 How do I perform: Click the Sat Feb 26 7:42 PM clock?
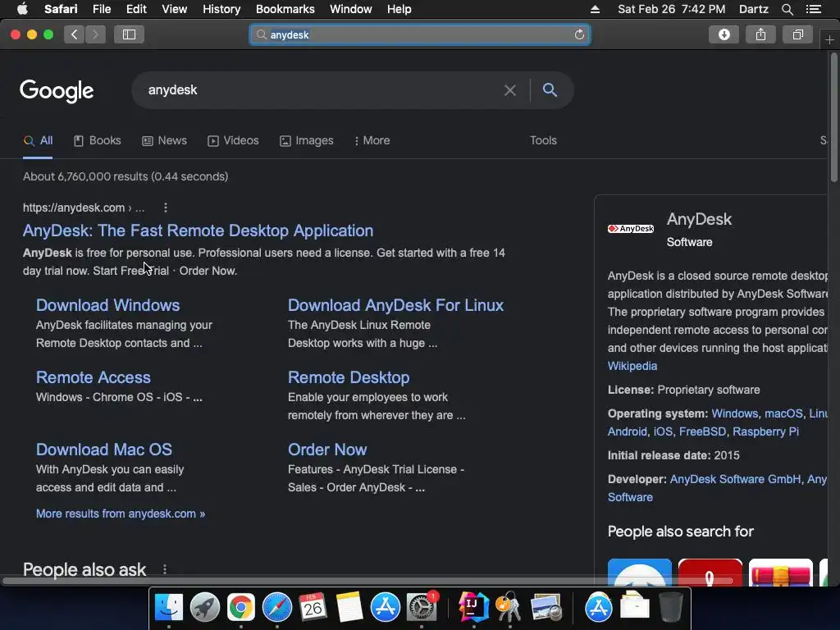(671, 9)
